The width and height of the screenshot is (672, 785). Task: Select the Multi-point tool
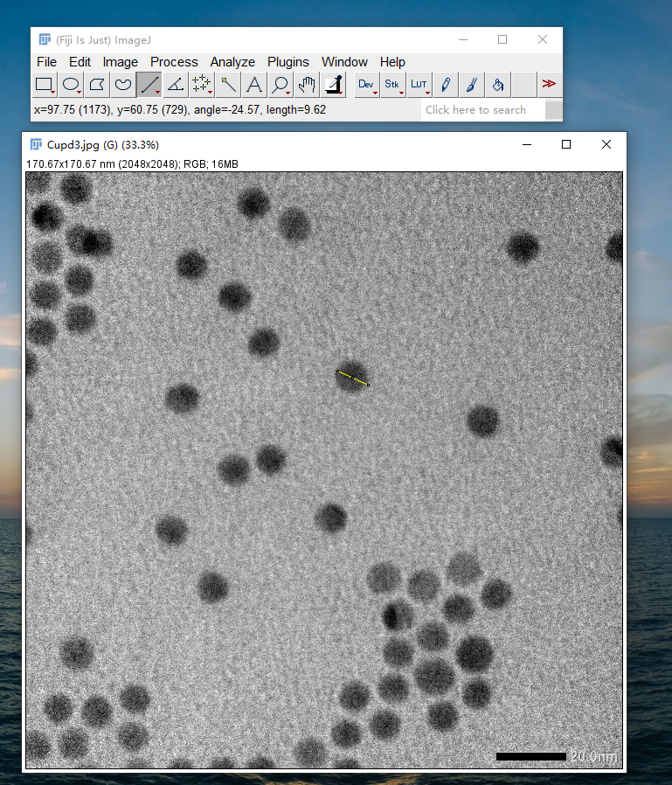coord(202,85)
